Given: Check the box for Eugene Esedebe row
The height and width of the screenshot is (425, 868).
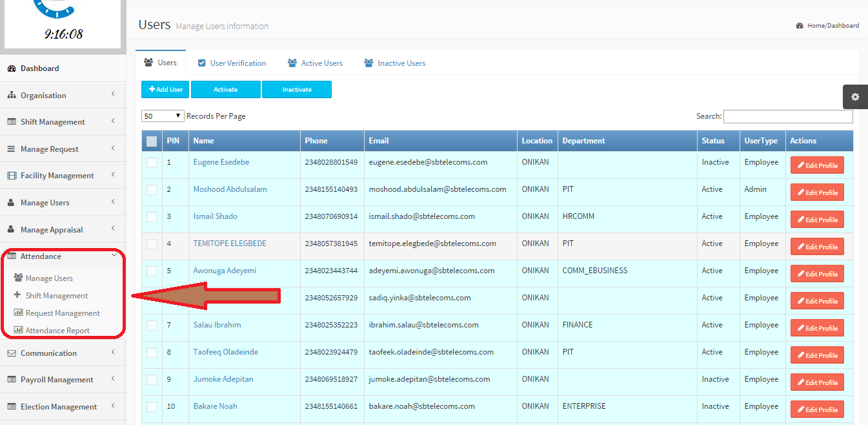Looking at the screenshot, I should point(152,163).
